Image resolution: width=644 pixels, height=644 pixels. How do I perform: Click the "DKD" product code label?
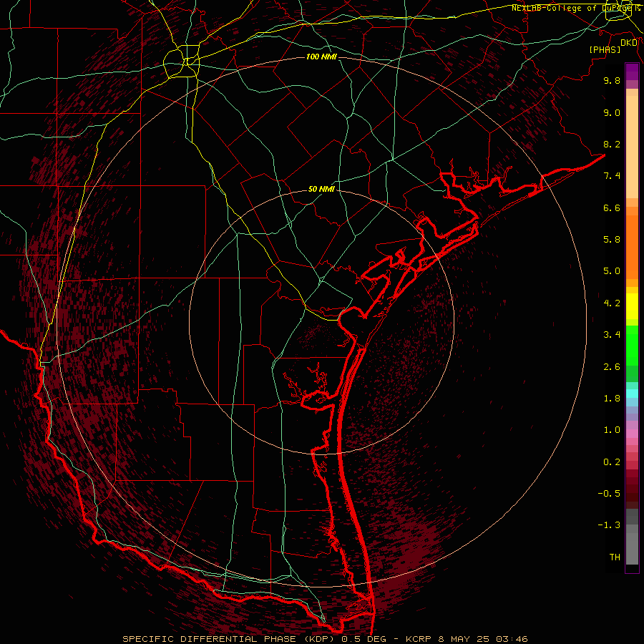pos(629,43)
